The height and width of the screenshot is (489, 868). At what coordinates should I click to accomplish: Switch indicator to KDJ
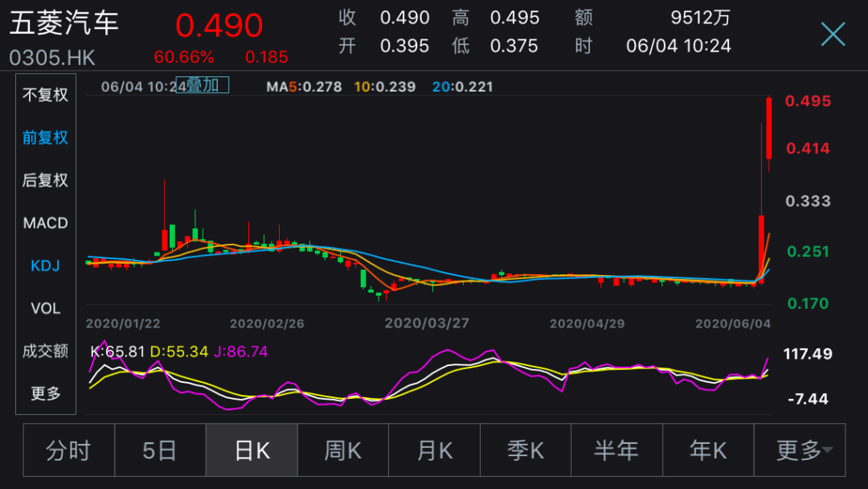46,265
